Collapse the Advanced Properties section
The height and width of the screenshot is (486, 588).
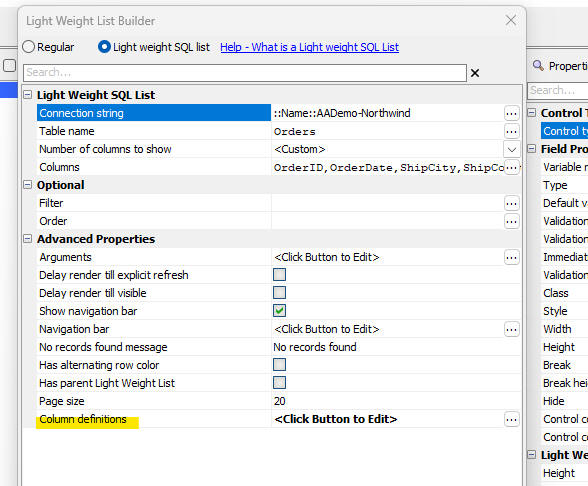click(27, 238)
